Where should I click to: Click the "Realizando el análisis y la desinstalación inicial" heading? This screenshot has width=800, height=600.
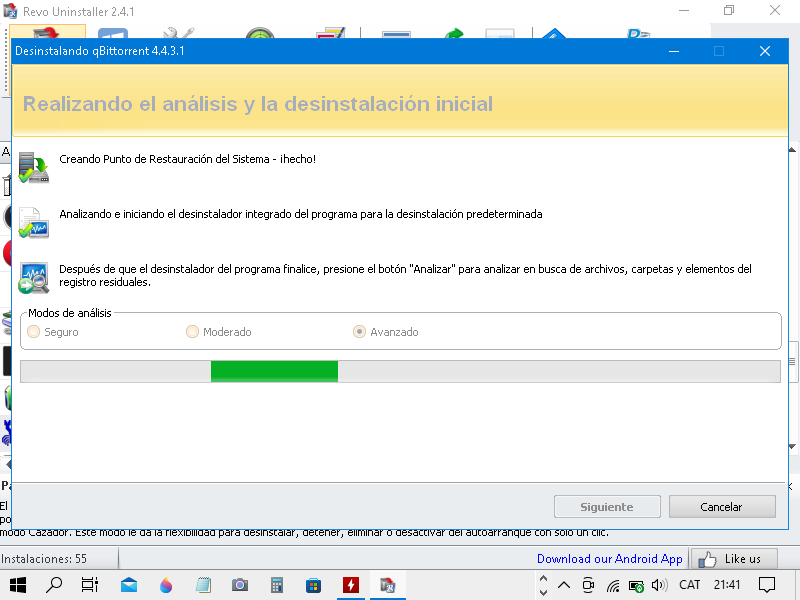pos(258,104)
